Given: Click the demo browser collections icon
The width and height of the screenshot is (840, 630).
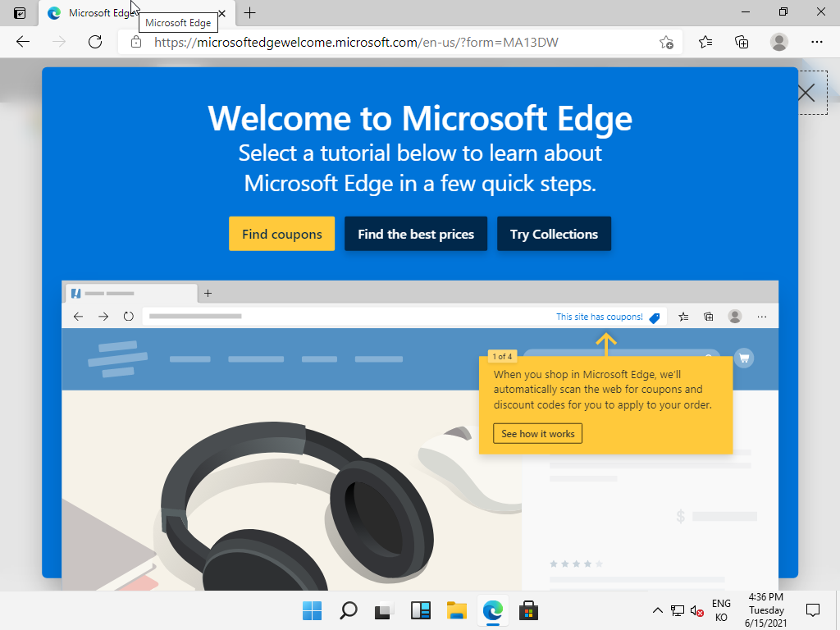Looking at the screenshot, I should pyautogui.click(x=708, y=317).
